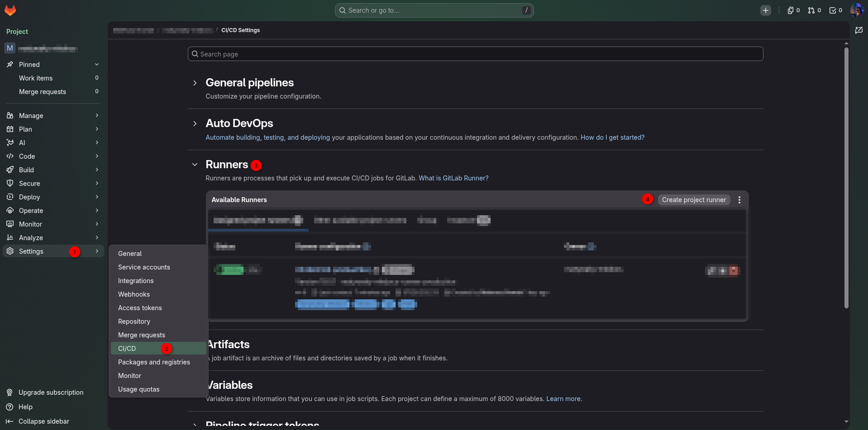Image resolution: width=868 pixels, height=430 pixels.
Task: Click the Operate icon in sidebar
Action: pos(10,211)
